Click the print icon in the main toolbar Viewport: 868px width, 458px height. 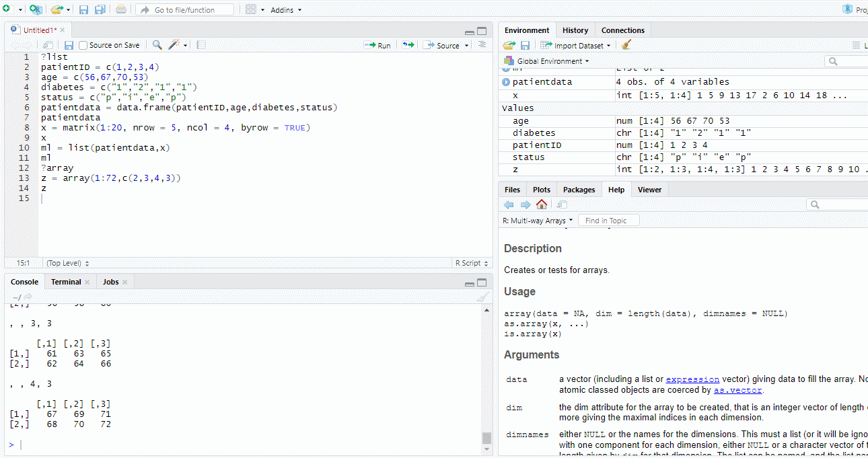[x=120, y=9]
